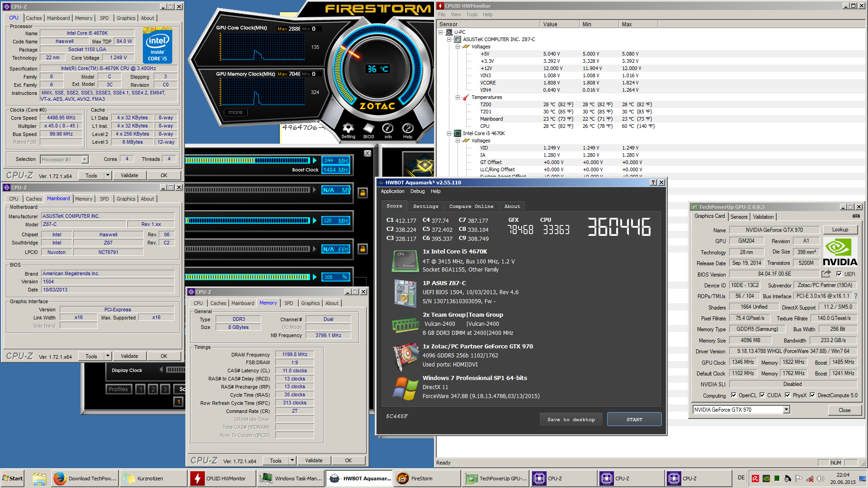This screenshot has width=868, height=488.
Task: Toggle the DirectCompute 5.0 checkbox in GPU-Z
Action: (x=812, y=395)
